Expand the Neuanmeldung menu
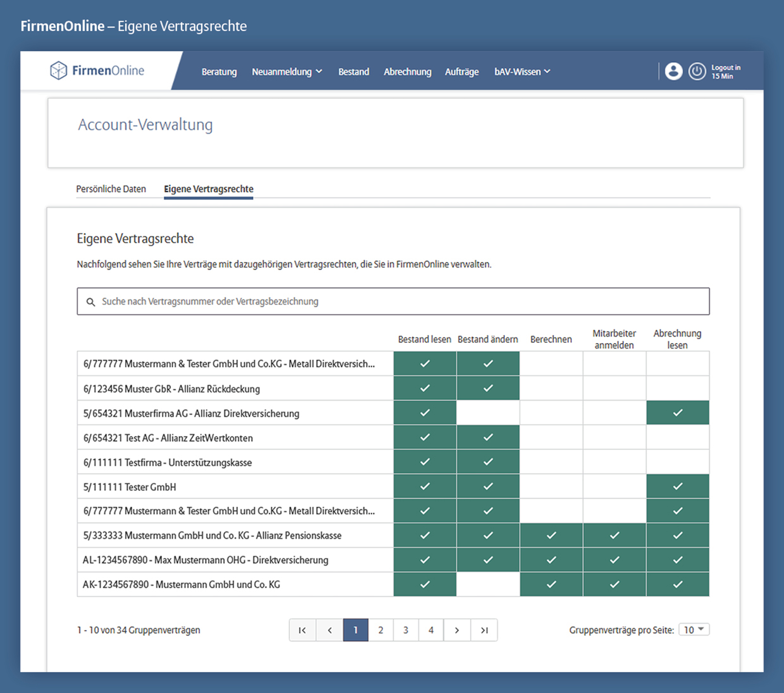 [x=287, y=72]
